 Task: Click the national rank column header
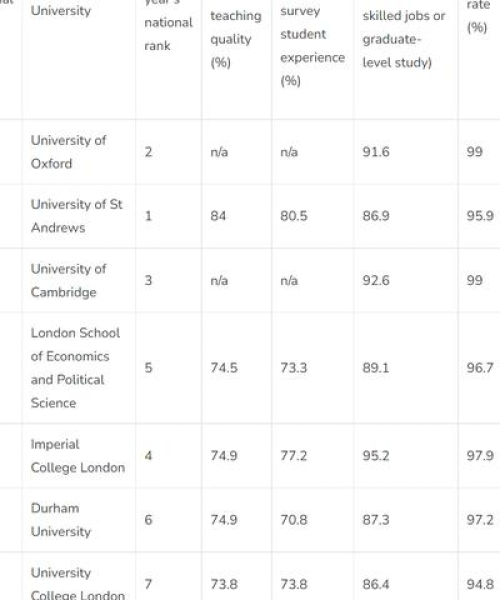168,34
